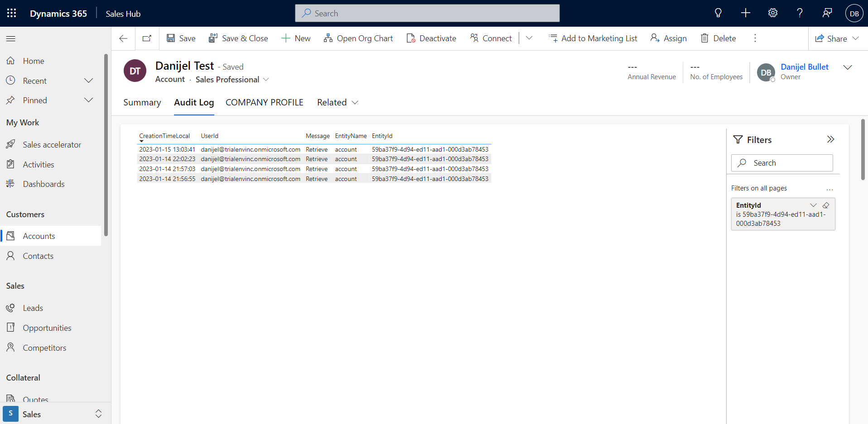The image size is (868, 424).
Task: Select the Audit Log tab
Action: pyautogui.click(x=194, y=103)
